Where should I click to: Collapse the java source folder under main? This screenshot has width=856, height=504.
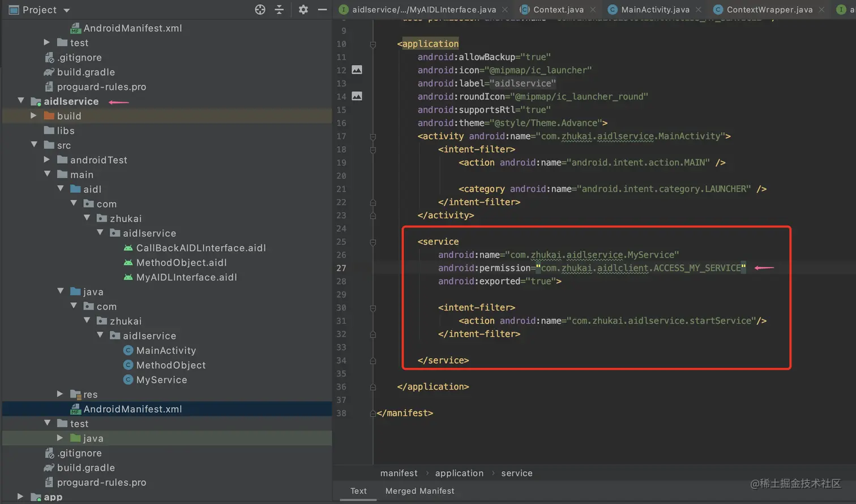click(x=61, y=291)
